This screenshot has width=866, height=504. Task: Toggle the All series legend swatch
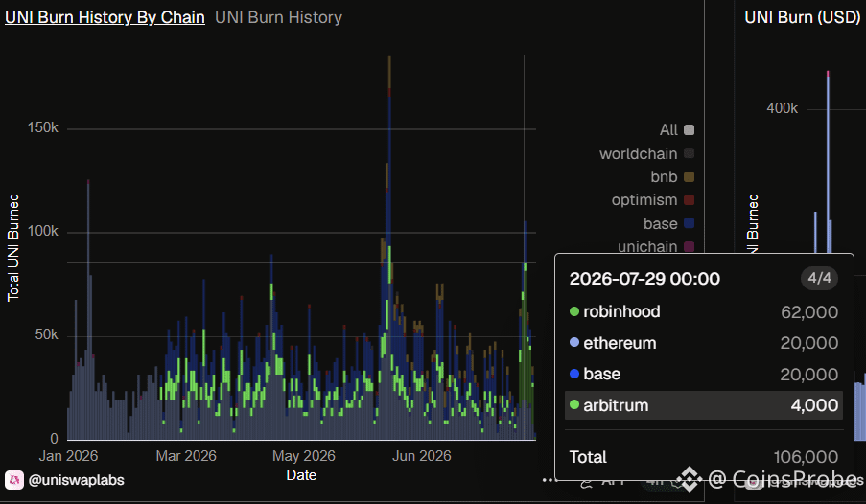(689, 129)
